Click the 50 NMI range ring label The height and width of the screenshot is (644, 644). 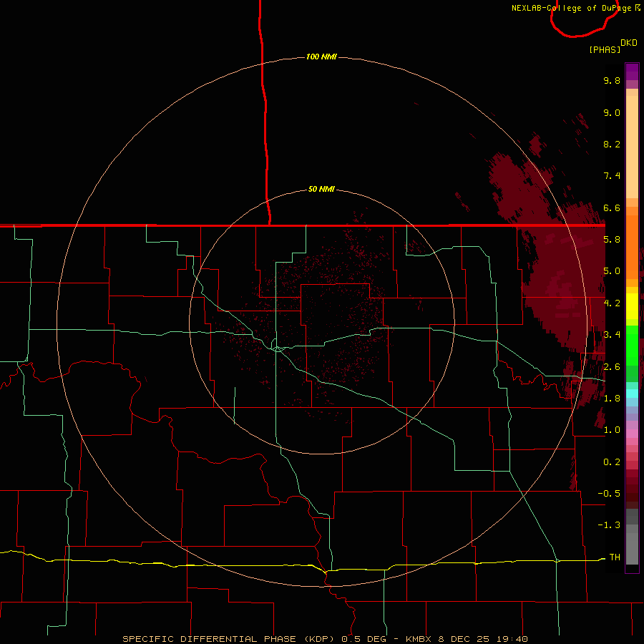(321, 190)
